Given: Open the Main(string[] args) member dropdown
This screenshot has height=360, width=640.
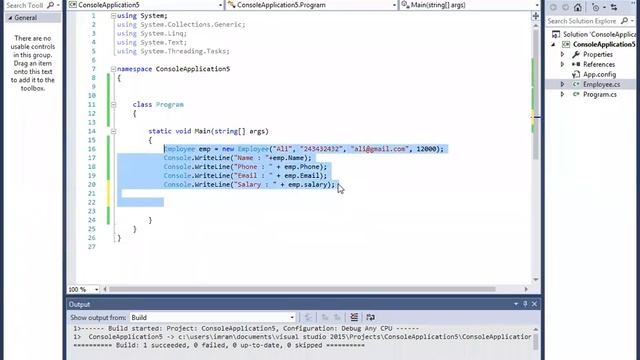Looking at the screenshot, I should 537,5.
